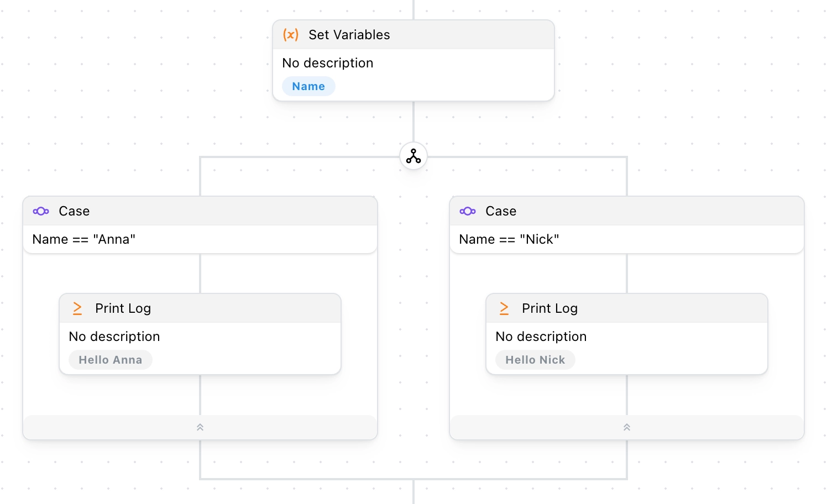Select the Hello Nick tag
This screenshot has height=504, width=827.
pyautogui.click(x=535, y=360)
